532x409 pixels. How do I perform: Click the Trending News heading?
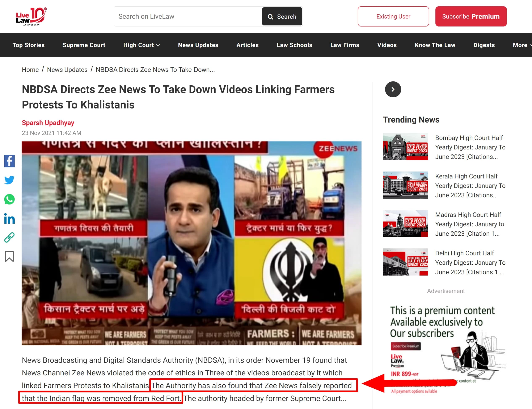(411, 120)
